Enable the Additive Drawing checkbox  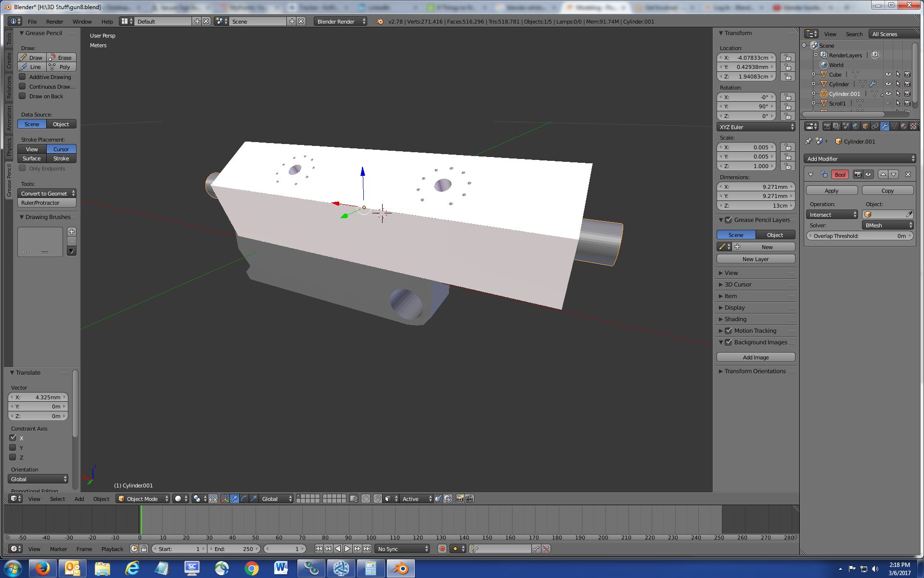(x=22, y=77)
